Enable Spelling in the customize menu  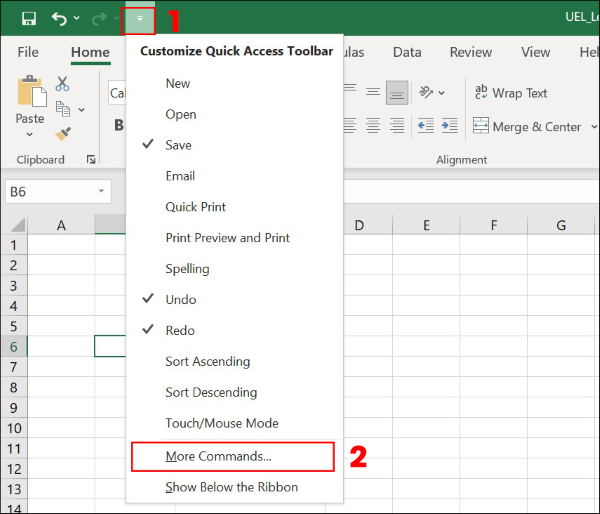click(x=234, y=269)
